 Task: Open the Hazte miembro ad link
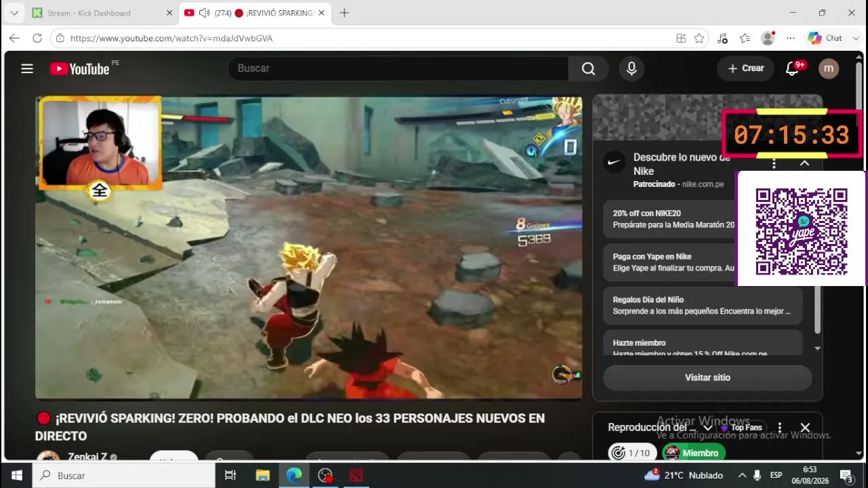click(703, 343)
